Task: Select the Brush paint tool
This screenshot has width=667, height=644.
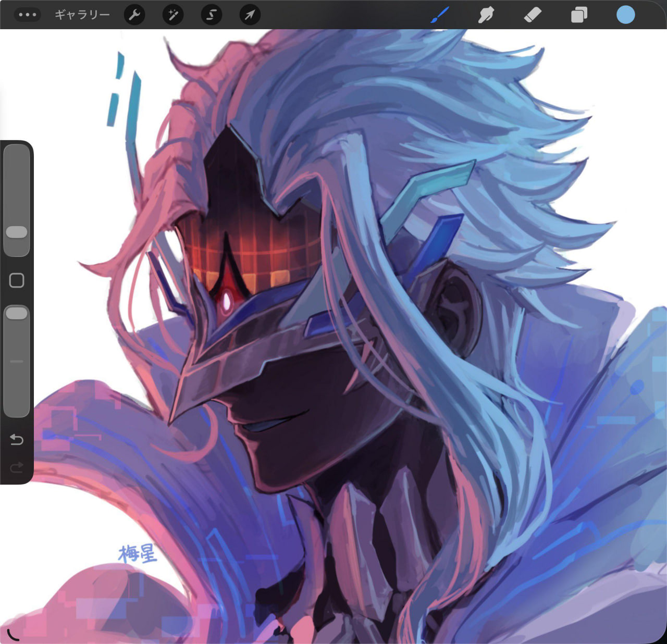Action: point(440,15)
